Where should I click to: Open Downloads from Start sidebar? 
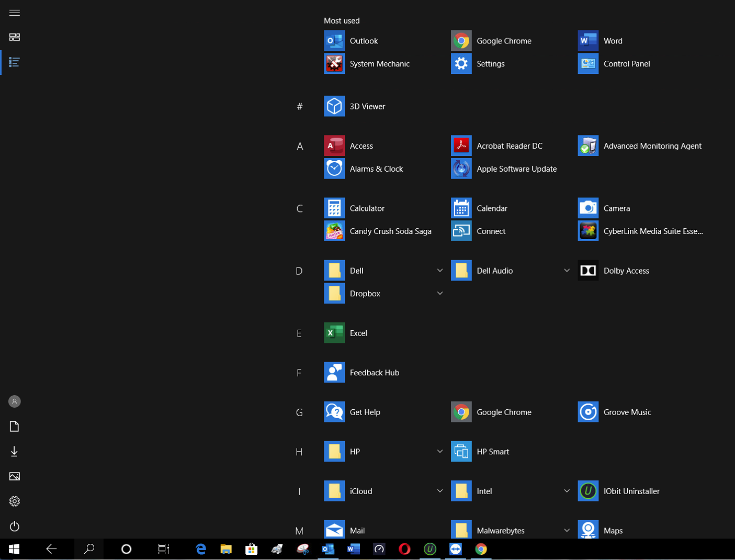click(15, 451)
